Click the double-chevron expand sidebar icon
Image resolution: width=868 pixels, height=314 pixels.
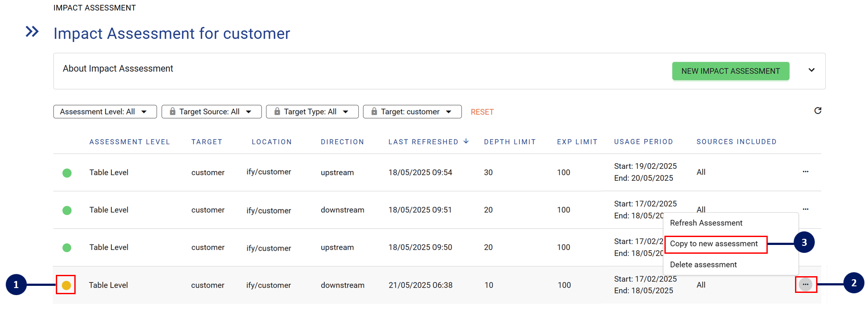tap(32, 32)
